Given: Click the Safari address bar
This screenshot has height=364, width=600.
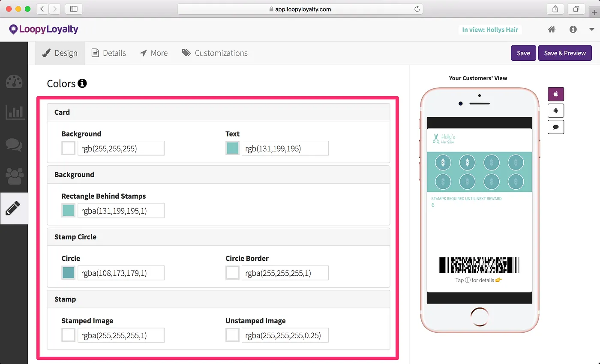Looking at the screenshot, I should click(x=300, y=9).
